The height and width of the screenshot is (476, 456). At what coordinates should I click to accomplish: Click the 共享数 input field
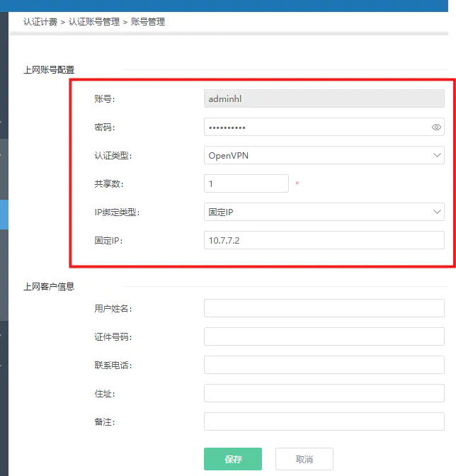pyautogui.click(x=246, y=183)
